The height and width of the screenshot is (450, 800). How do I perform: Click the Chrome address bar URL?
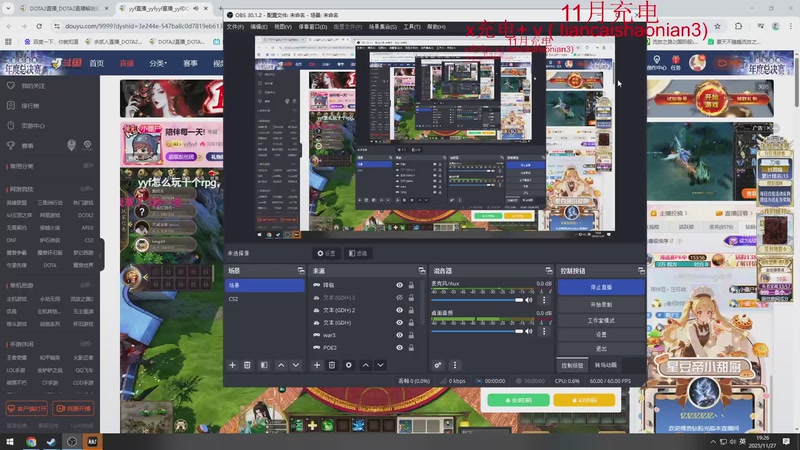(143, 26)
